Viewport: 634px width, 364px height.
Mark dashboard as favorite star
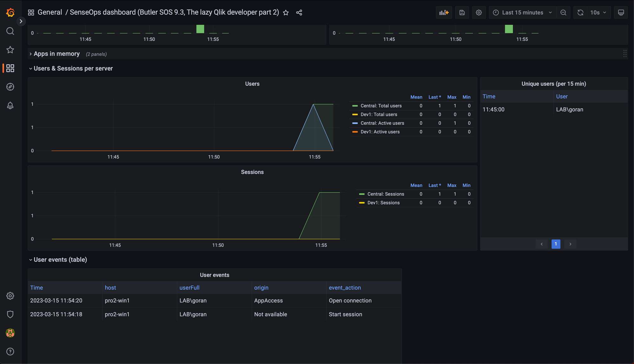(x=286, y=12)
